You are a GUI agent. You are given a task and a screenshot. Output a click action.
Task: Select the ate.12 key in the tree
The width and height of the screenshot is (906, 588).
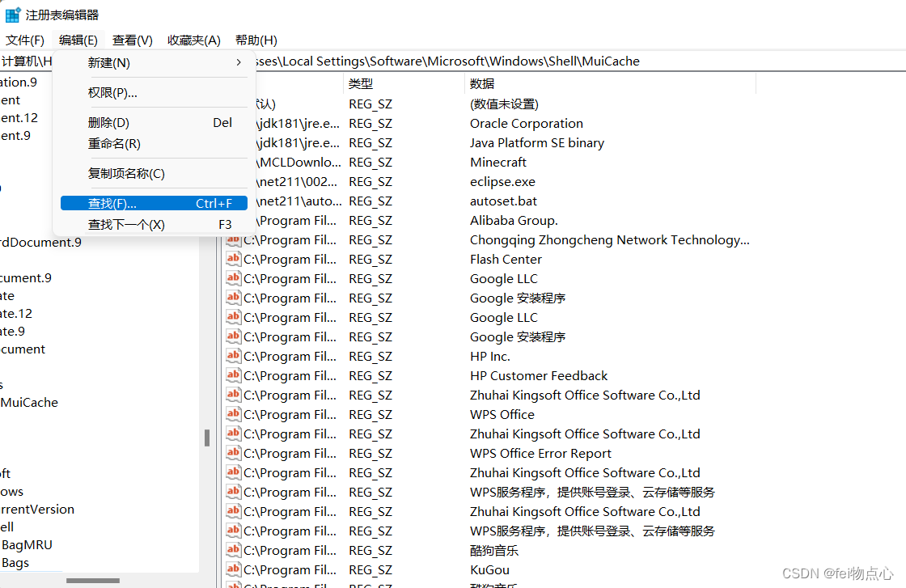(16, 314)
